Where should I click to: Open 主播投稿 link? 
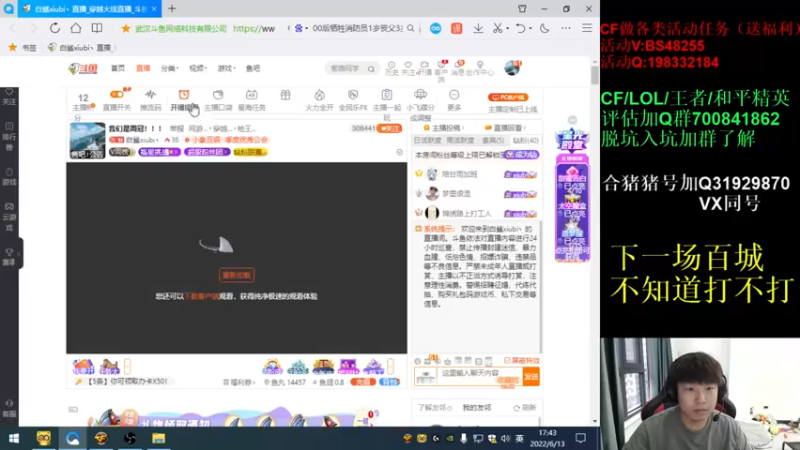444,128
